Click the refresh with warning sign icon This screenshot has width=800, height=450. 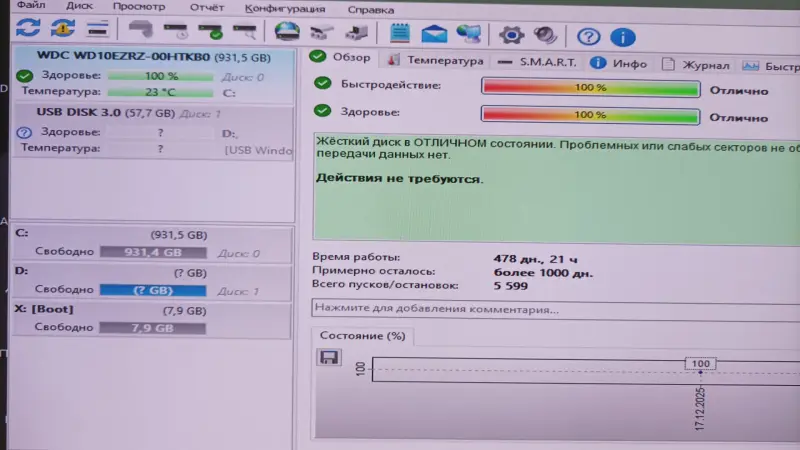click(63, 28)
